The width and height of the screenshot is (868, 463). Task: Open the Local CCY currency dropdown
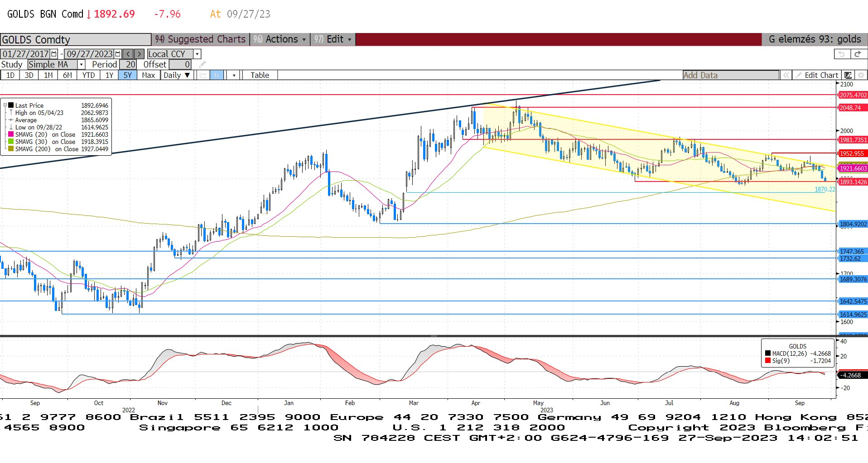(x=197, y=54)
